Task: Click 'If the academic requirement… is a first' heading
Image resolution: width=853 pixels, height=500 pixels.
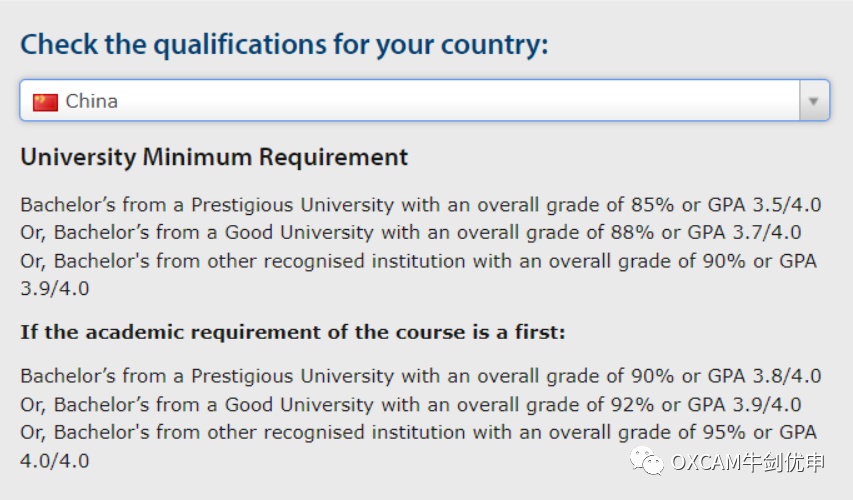Action: click(x=293, y=332)
